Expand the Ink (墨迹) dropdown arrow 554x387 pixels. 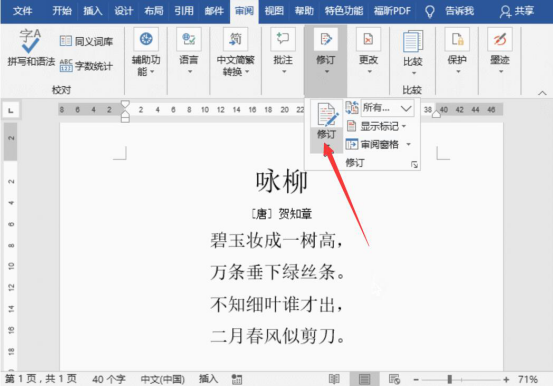501,71
